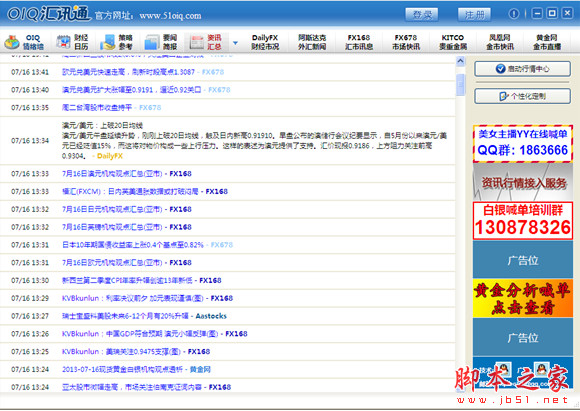Open the 13:27 Aastocks news link
Image resolution: width=580 pixels, height=411 pixels.
tap(125, 316)
